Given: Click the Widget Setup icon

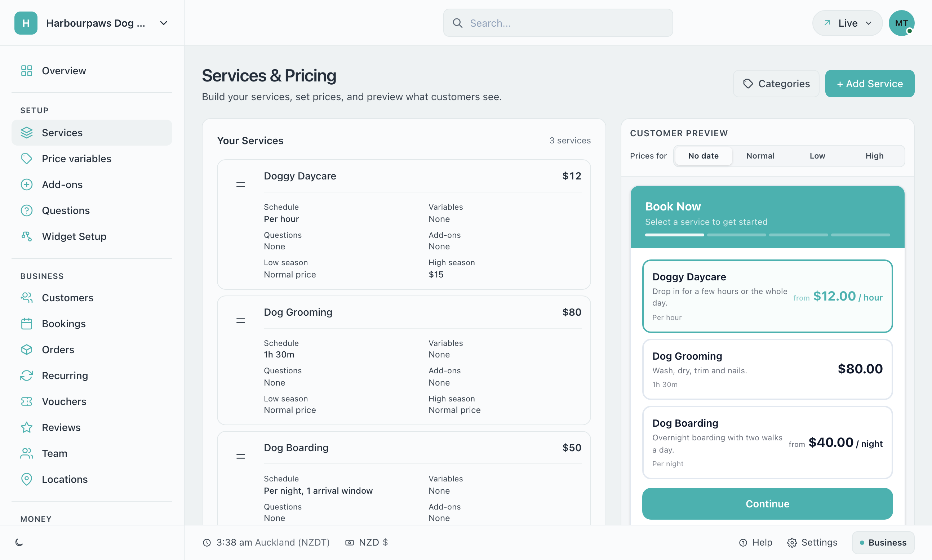Looking at the screenshot, I should [x=26, y=236].
